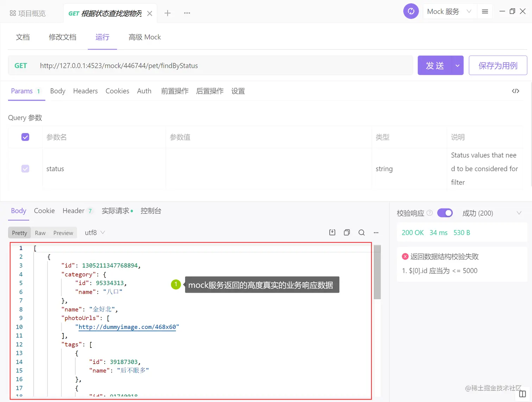Screen dimensions: 532x402
Task: Uncheck the status query parameter
Action: pos(25,168)
